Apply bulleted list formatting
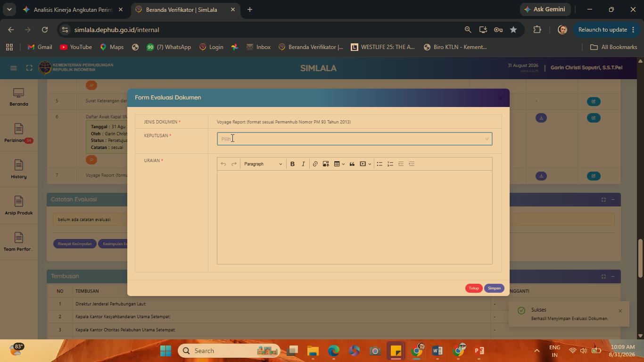 [x=380, y=164]
